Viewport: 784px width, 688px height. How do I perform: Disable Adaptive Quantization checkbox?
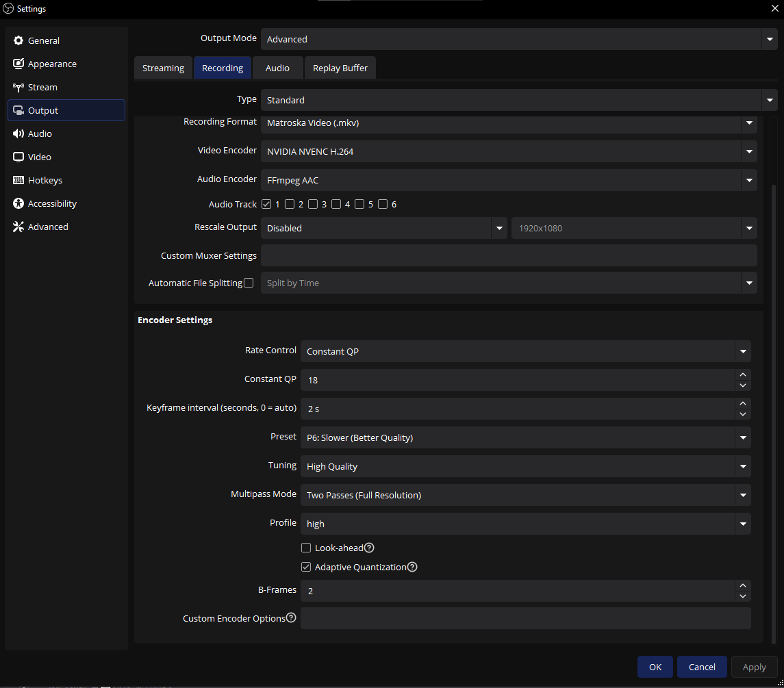click(306, 567)
